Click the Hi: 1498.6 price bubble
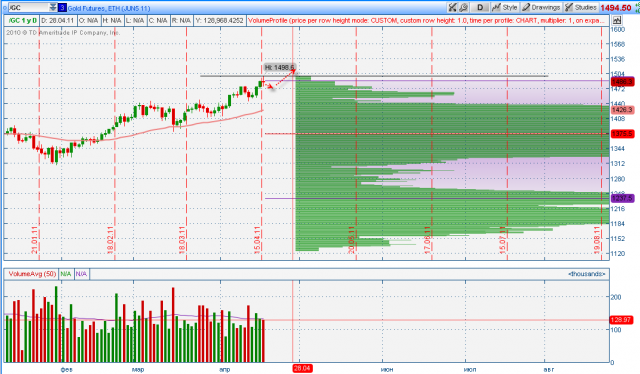 (279, 67)
